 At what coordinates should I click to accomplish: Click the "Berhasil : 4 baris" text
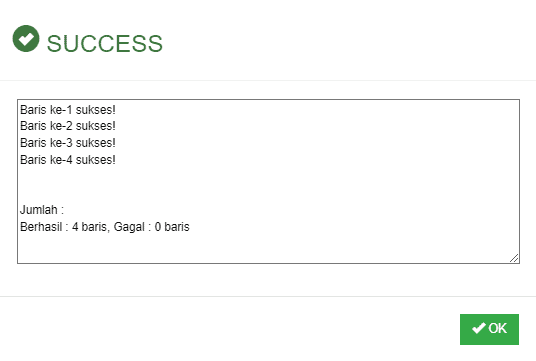(63, 227)
